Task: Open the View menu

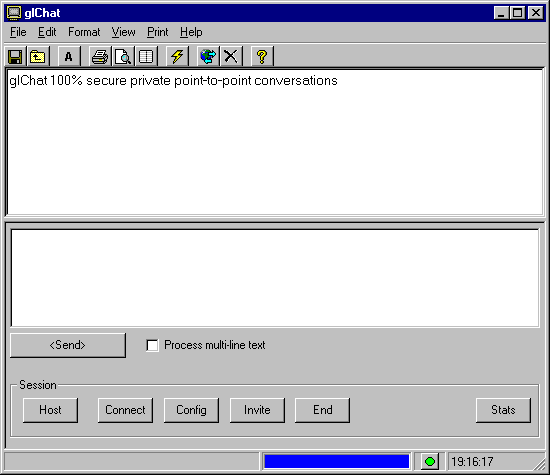Action: 123,32
